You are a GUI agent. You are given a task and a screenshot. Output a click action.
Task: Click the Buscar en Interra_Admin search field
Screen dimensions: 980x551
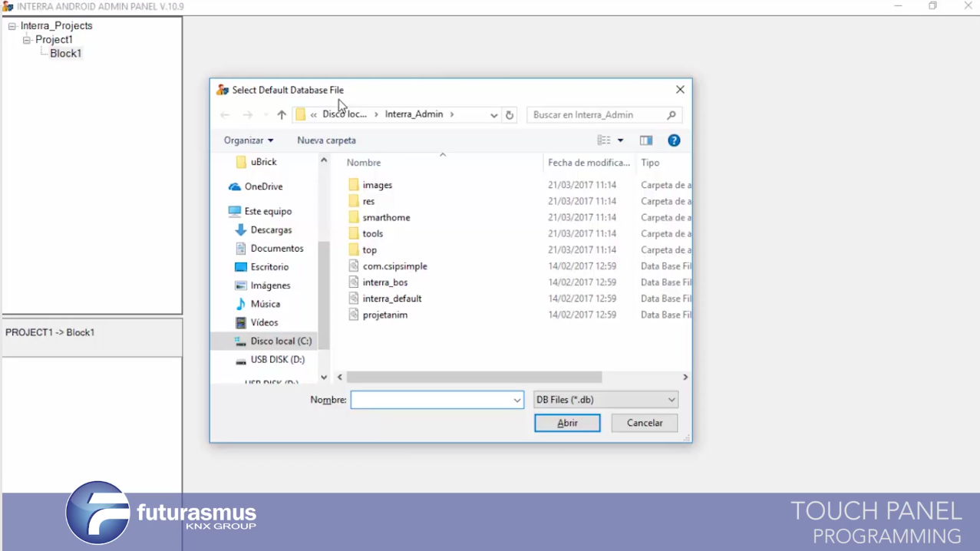597,115
